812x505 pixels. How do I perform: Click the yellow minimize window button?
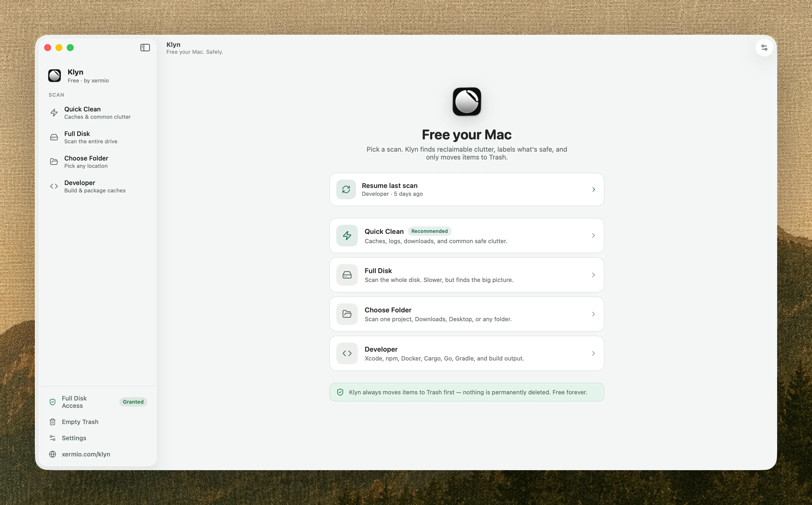point(59,48)
